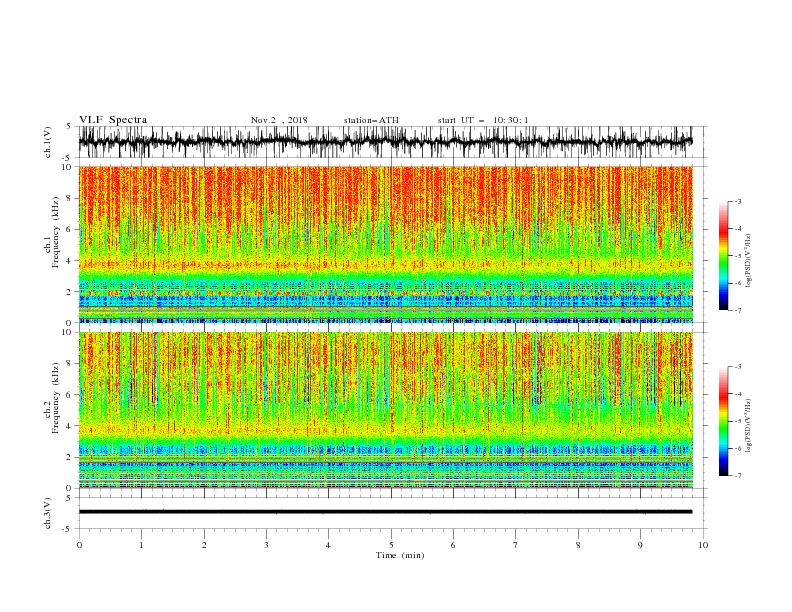The width and height of the screenshot is (792, 612).
Task: Click the ch.2 spectrogram "6" kHz tick label
Action: click(70, 395)
